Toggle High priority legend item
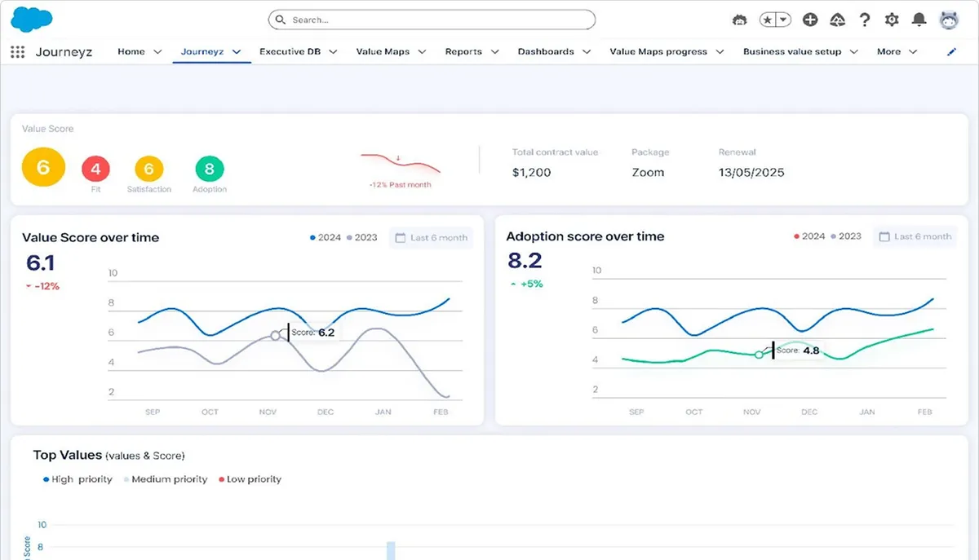Image resolution: width=979 pixels, height=560 pixels. coord(78,479)
